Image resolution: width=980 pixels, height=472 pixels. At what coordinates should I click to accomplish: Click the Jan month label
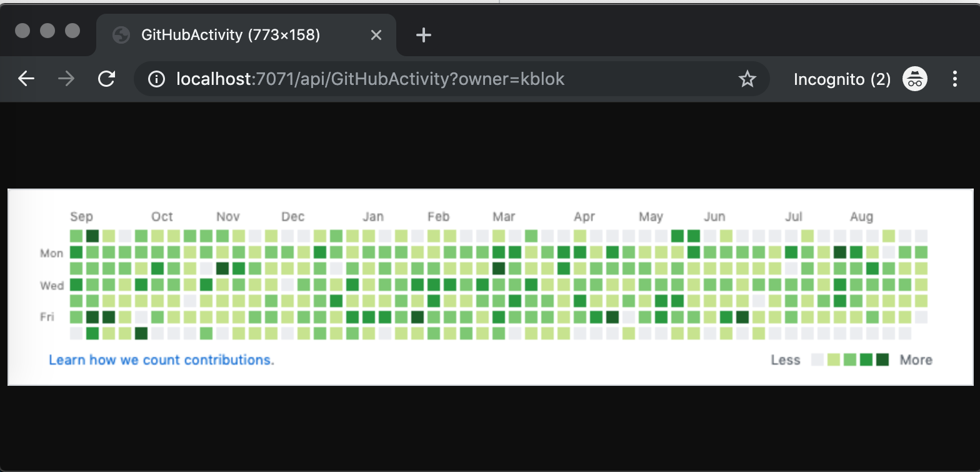click(373, 217)
